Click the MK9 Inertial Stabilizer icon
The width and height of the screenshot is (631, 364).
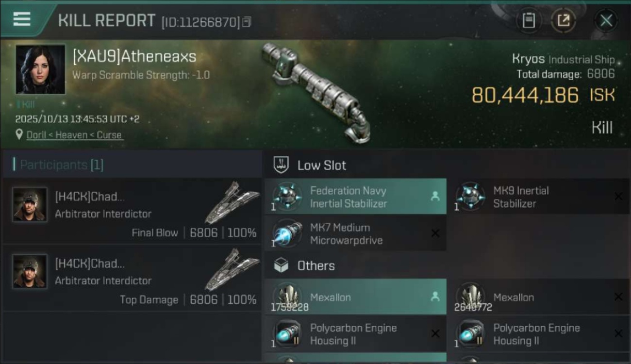click(x=470, y=197)
